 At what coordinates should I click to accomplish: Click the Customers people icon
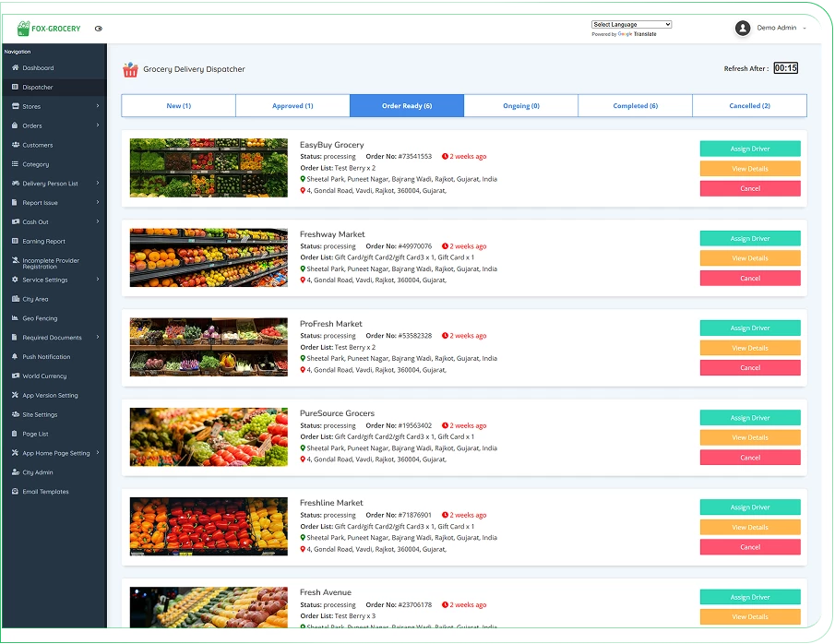[x=15, y=144]
